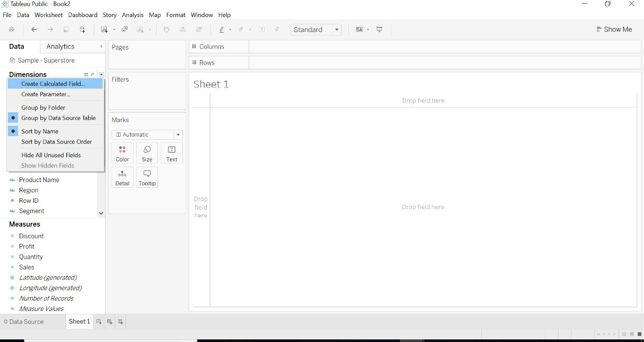Click the Sort Descending toolbar icon
644x342 pixels.
199,29
